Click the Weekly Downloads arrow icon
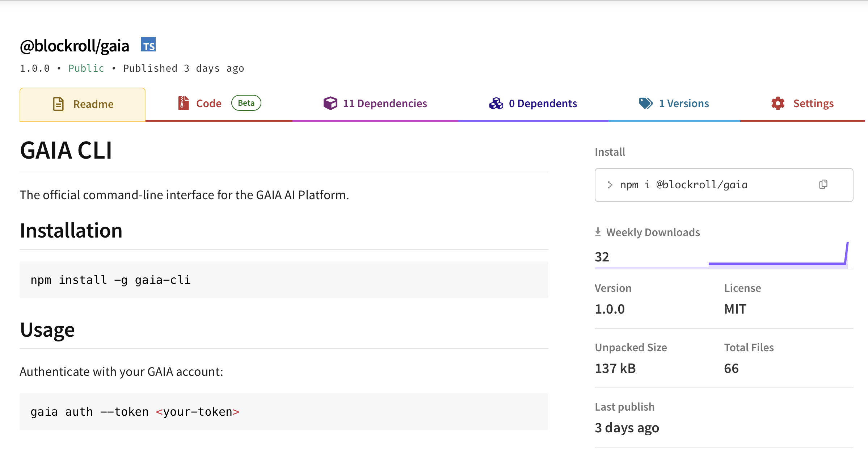 [598, 232]
